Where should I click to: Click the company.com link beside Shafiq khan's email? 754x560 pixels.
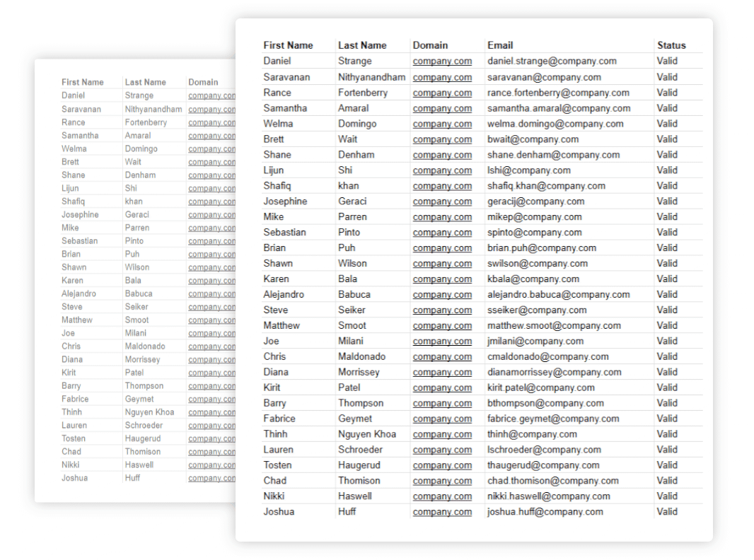(x=442, y=186)
